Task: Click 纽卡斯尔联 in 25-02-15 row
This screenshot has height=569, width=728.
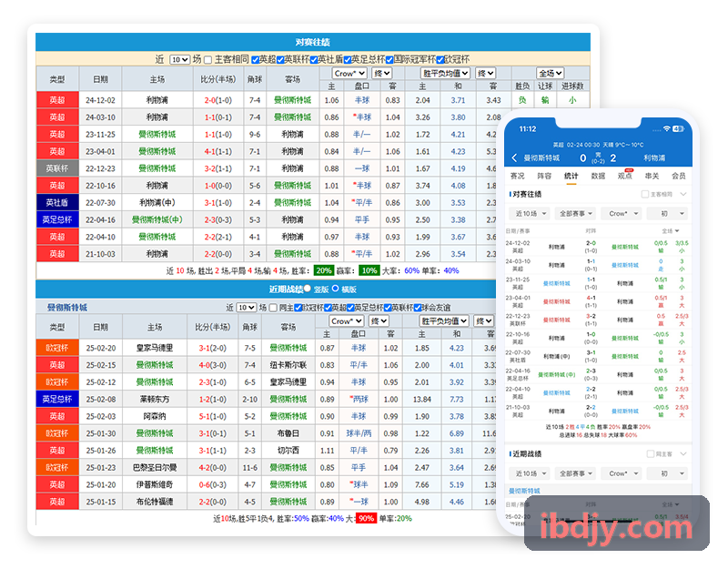Action: pyautogui.click(x=288, y=365)
